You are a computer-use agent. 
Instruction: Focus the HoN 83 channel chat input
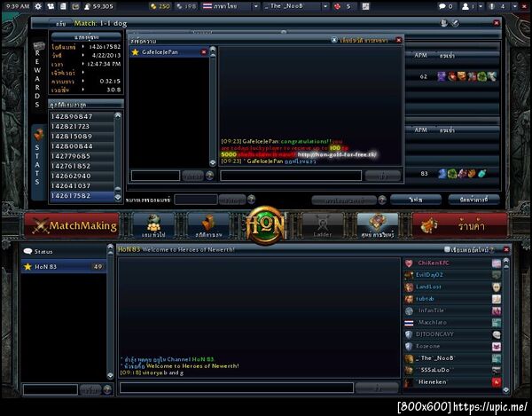(x=237, y=388)
